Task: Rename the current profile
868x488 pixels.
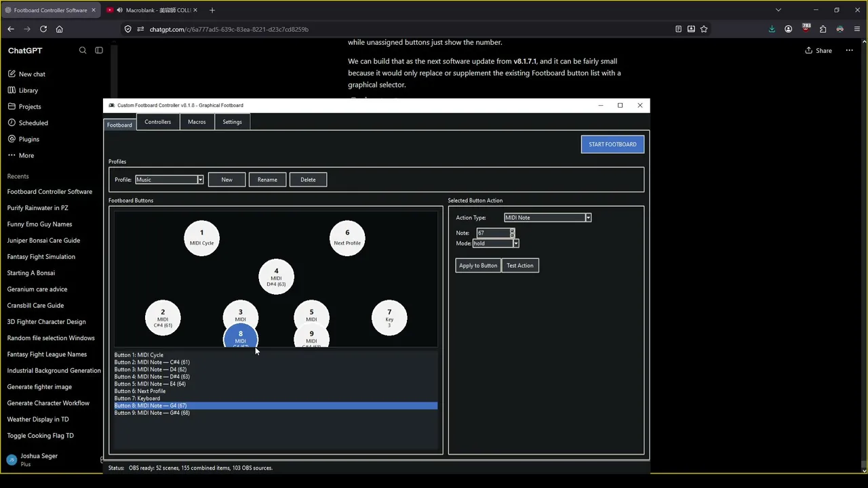Action: pos(267,180)
